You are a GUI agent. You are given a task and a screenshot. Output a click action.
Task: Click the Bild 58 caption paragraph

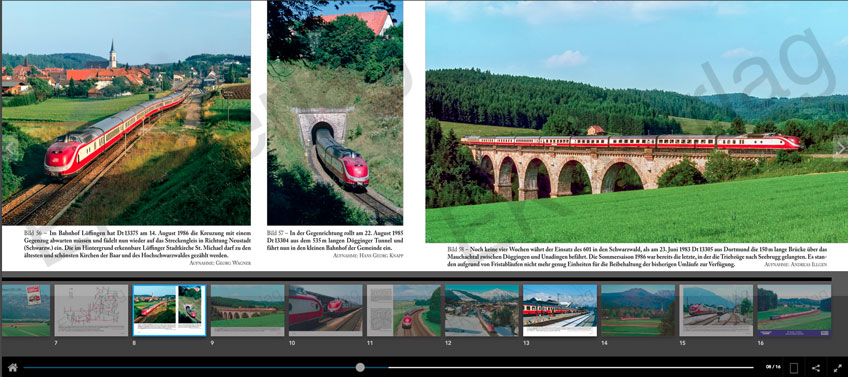638,257
